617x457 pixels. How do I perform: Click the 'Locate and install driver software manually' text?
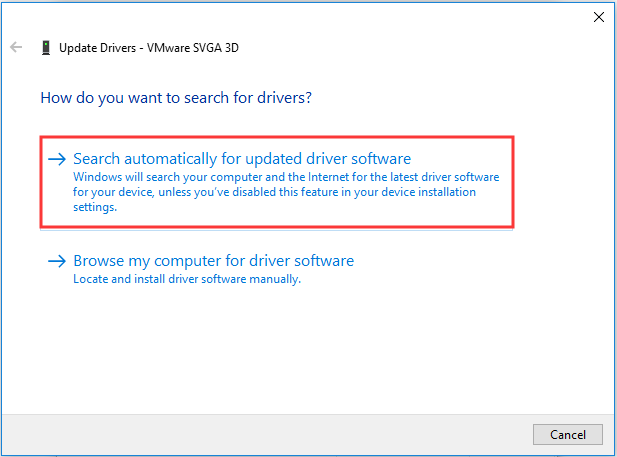pos(187,279)
